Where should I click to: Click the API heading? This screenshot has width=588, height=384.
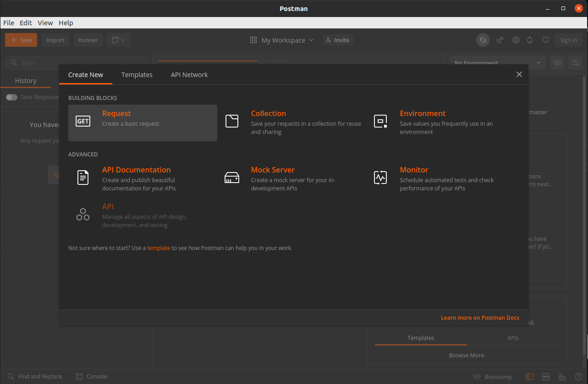click(108, 206)
